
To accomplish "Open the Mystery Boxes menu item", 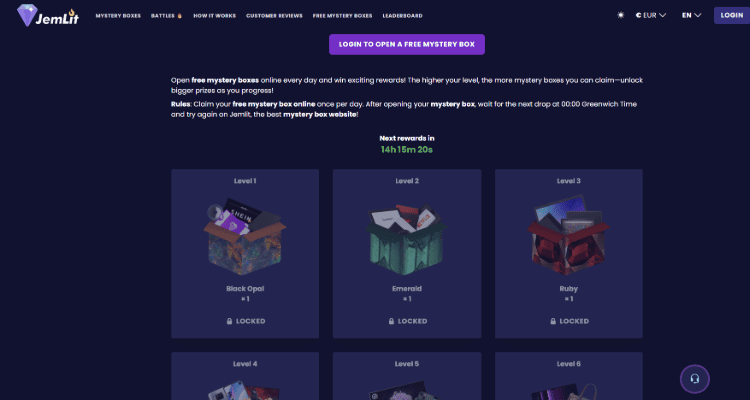I will point(118,16).
